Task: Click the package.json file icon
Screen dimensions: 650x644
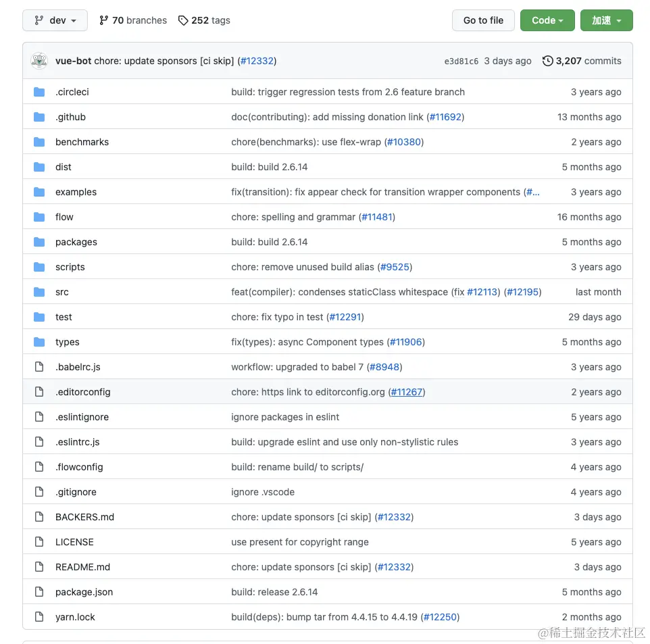Action: (x=39, y=592)
